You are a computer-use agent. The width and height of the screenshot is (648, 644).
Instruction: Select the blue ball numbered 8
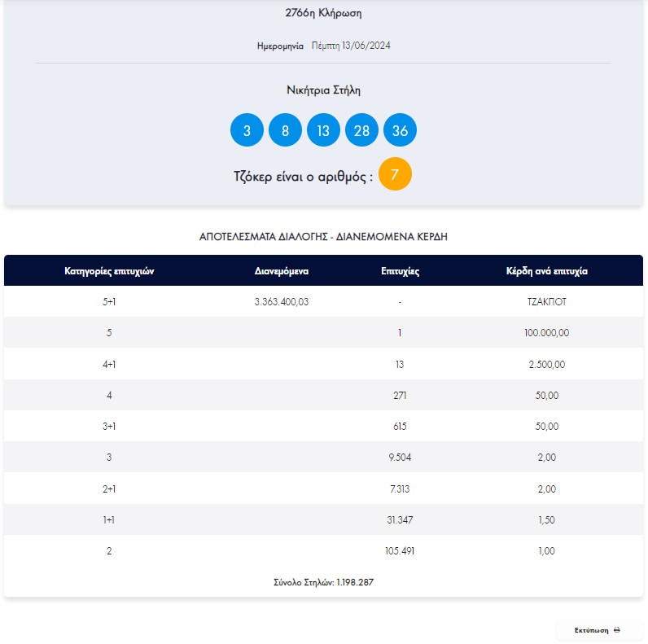[285, 130]
